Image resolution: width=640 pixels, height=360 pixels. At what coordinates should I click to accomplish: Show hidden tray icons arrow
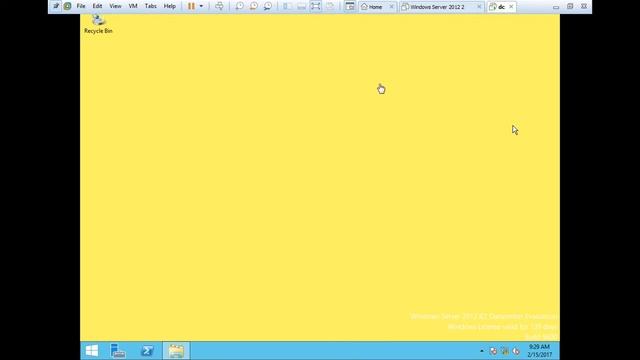pos(482,351)
